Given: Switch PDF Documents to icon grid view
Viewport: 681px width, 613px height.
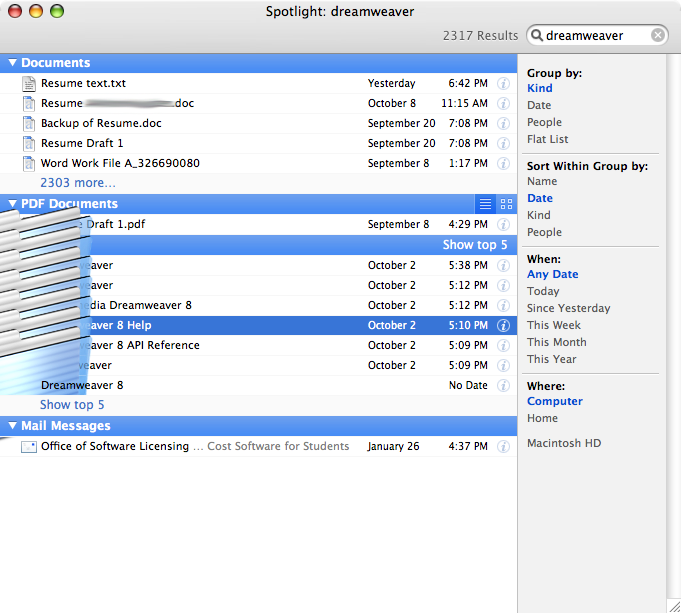Looking at the screenshot, I should tap(506, 204).
